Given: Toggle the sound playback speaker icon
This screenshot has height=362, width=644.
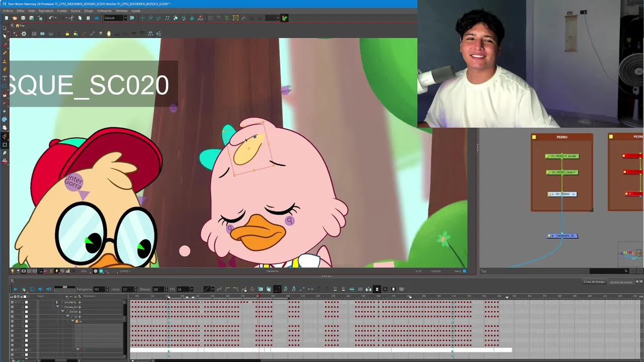Looking at the screenshot, I should coord(40,289).
